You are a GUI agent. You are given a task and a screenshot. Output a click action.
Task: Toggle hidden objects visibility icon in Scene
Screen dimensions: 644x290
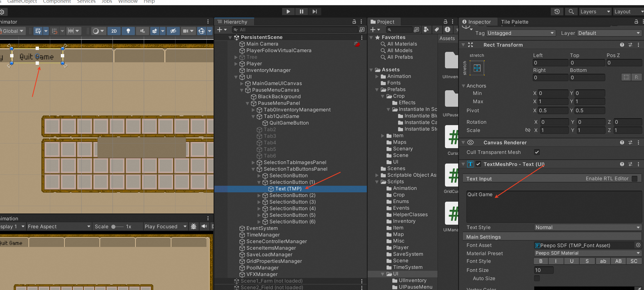173,31
